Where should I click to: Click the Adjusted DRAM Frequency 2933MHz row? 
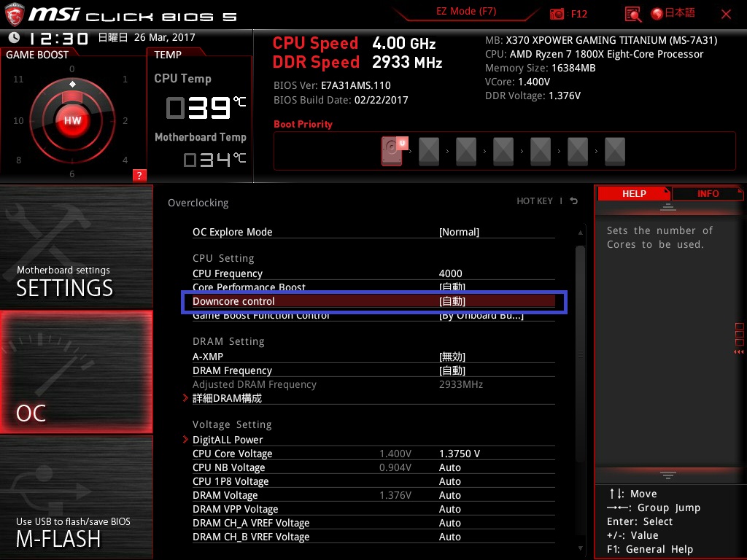[373, 384]
